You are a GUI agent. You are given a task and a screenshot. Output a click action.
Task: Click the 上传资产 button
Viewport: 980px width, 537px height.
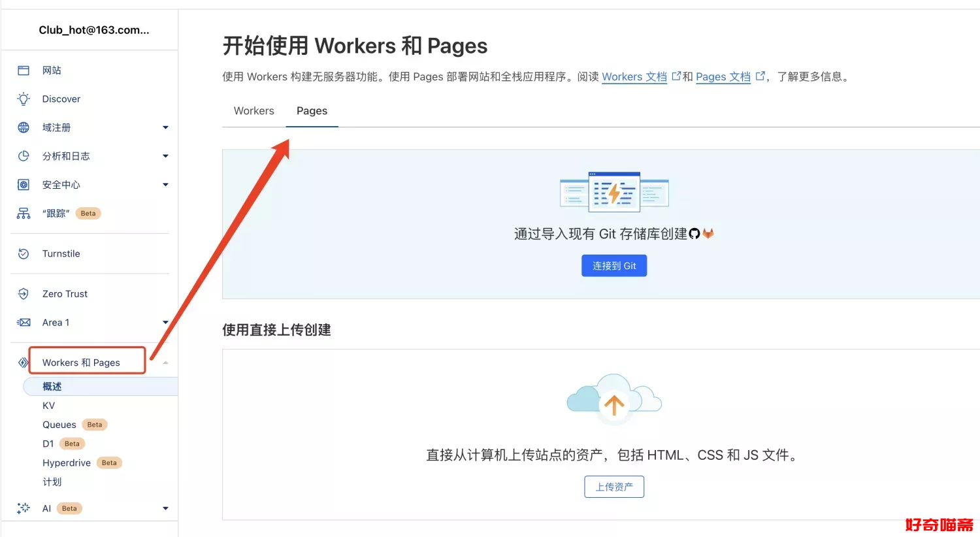[x=614, y=487]
